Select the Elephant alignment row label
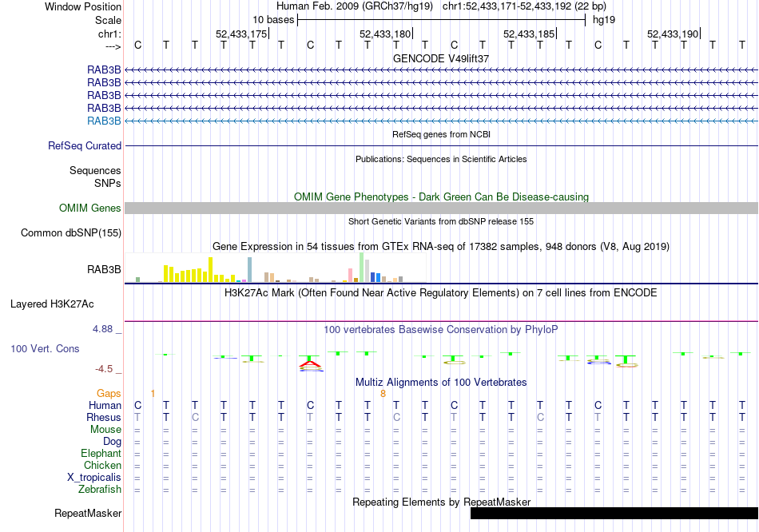The height and width of the screenshot is (532, 759). point(101,454)
